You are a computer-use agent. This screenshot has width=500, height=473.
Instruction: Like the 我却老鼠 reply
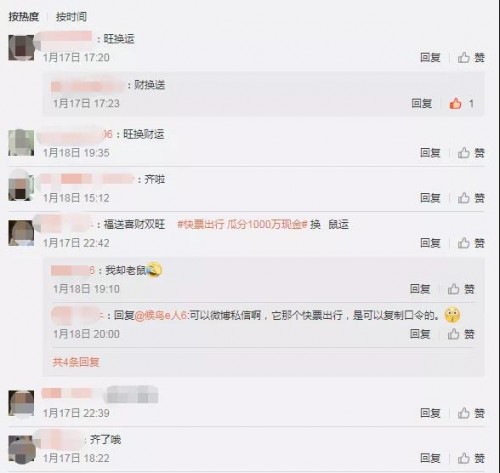461,289
